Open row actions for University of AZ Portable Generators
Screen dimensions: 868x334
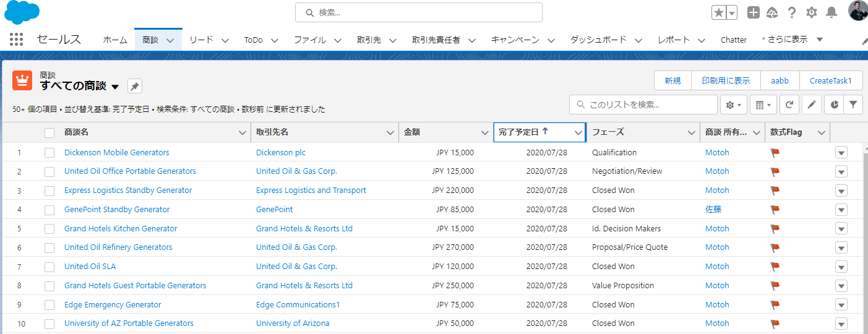click(841, 323)
